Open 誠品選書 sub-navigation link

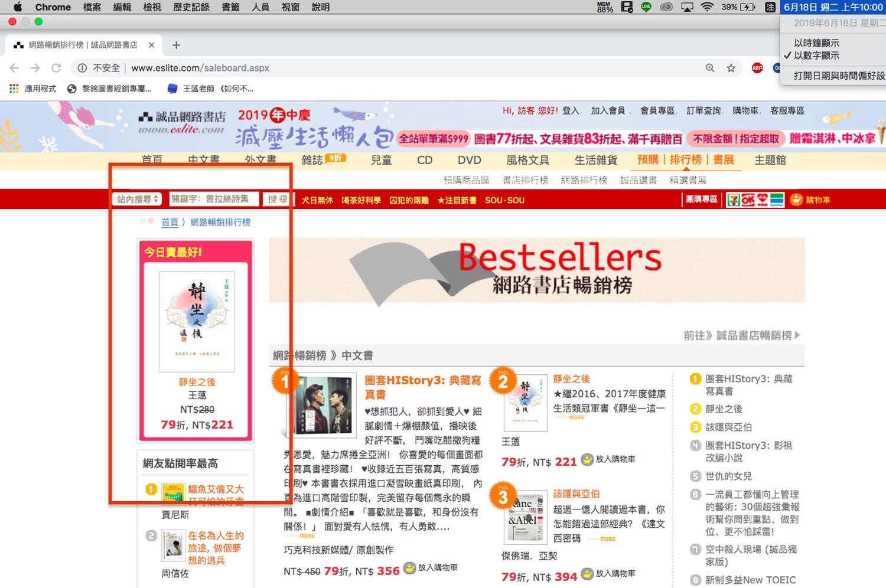coord(639,180)
